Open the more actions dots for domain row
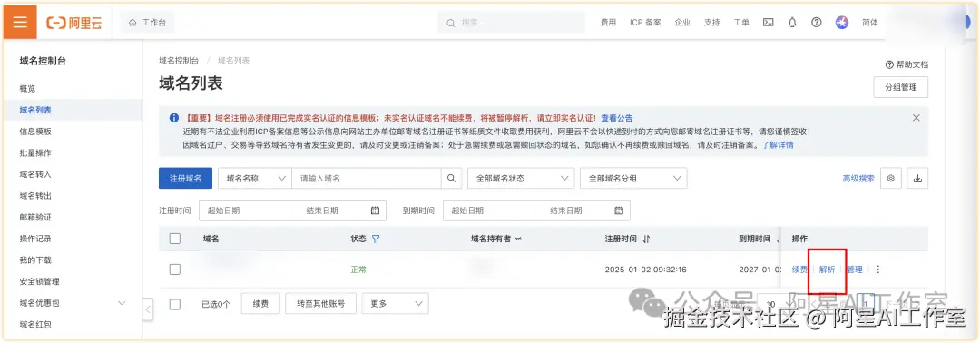 (877, 269)
